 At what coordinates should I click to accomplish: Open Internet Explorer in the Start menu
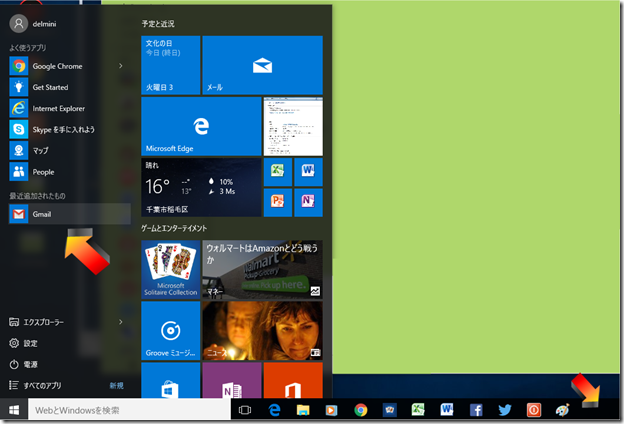[70, 108]
